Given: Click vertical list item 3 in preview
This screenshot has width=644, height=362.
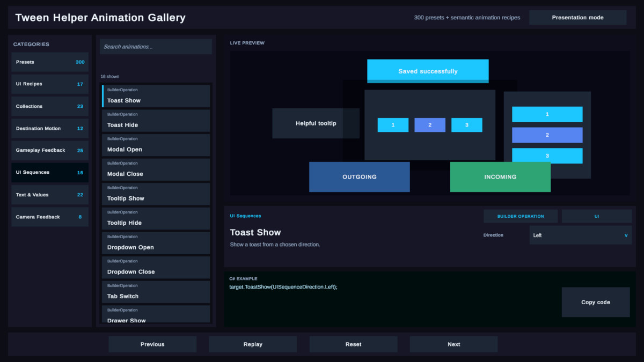Looking at the screenshot, I should [x=547, y=156].
